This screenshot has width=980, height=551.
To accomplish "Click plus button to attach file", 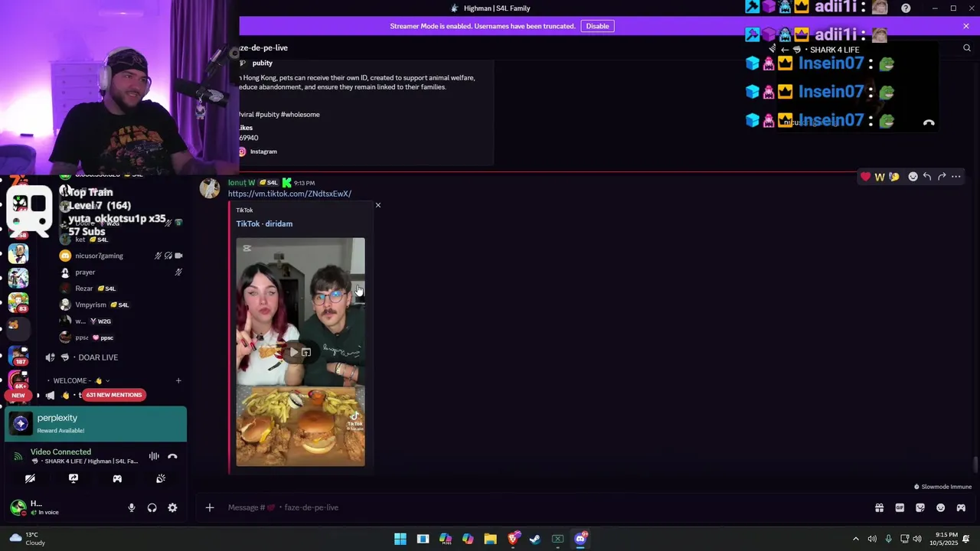I will [210, 507].
